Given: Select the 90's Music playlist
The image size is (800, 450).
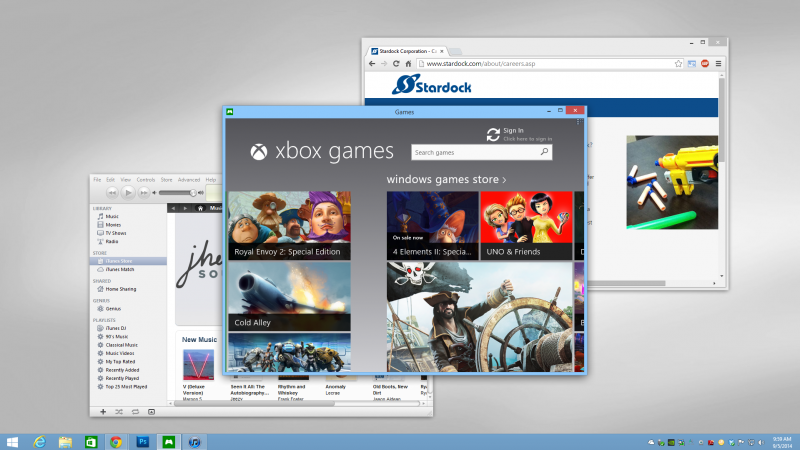Looking at the screenshot, I should pyautogui.click(x=117, y=337).
